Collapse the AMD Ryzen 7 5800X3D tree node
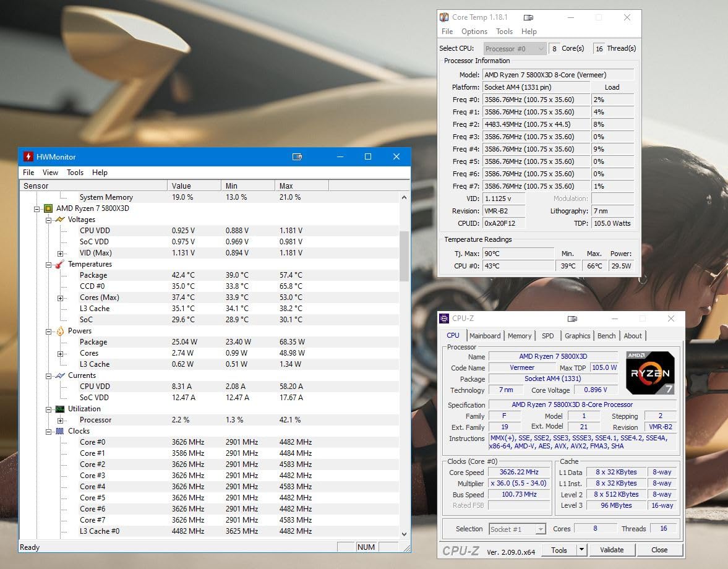Screen dimensions: 728x569 36,209
